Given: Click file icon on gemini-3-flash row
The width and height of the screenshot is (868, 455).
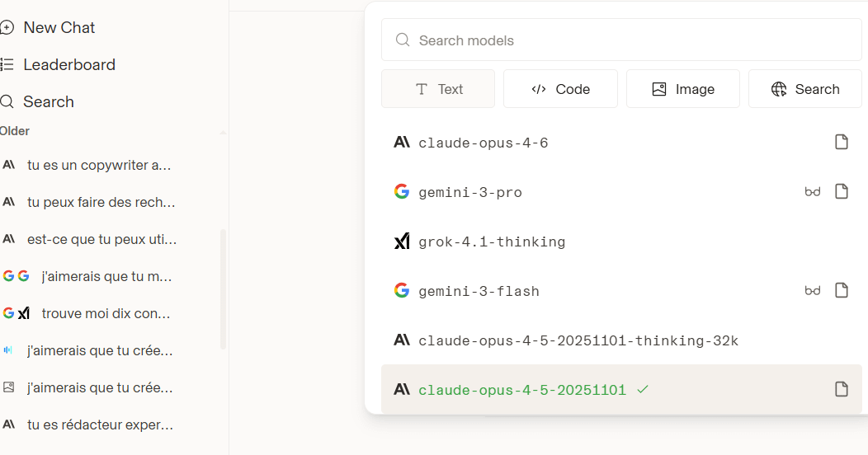Looking at the screenshot, I should click(842, 290).
